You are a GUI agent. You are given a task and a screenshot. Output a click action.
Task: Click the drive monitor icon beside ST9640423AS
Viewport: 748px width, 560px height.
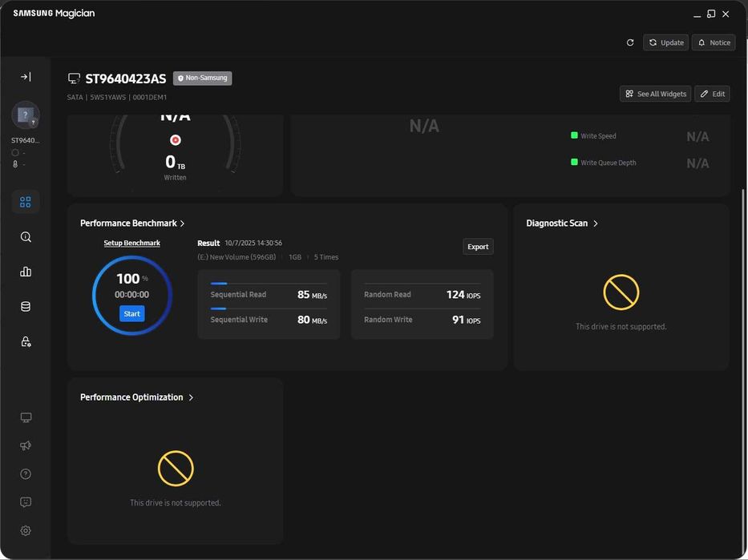pos(74,79)
